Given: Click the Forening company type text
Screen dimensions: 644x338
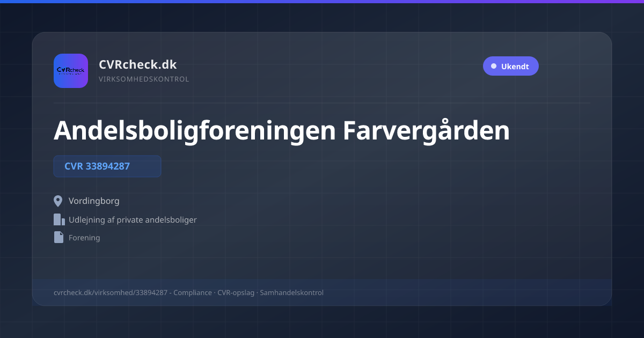Looking at the screenshot, I should [84, 237].
